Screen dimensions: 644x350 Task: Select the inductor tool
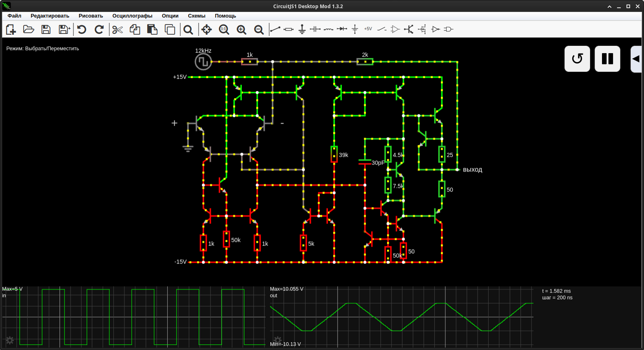[328, 29]
